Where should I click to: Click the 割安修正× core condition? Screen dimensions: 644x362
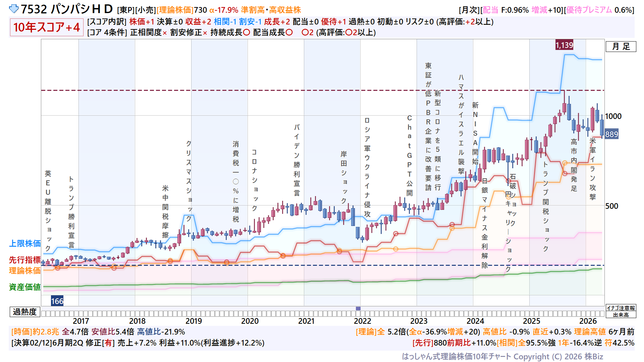point(189,33)
